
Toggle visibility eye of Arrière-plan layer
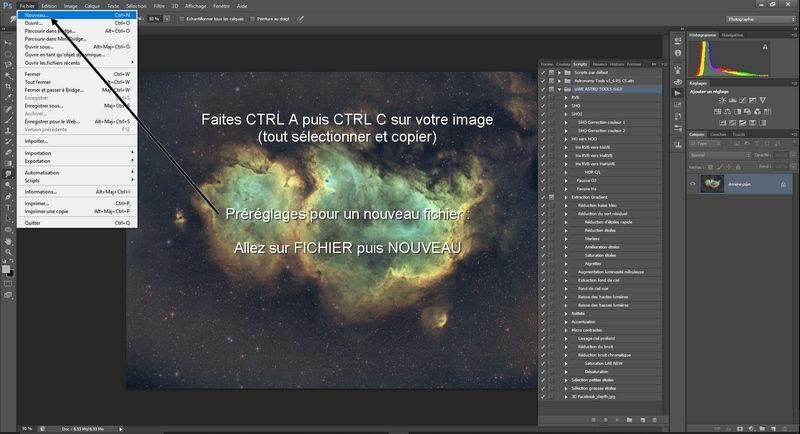point(693,184)
